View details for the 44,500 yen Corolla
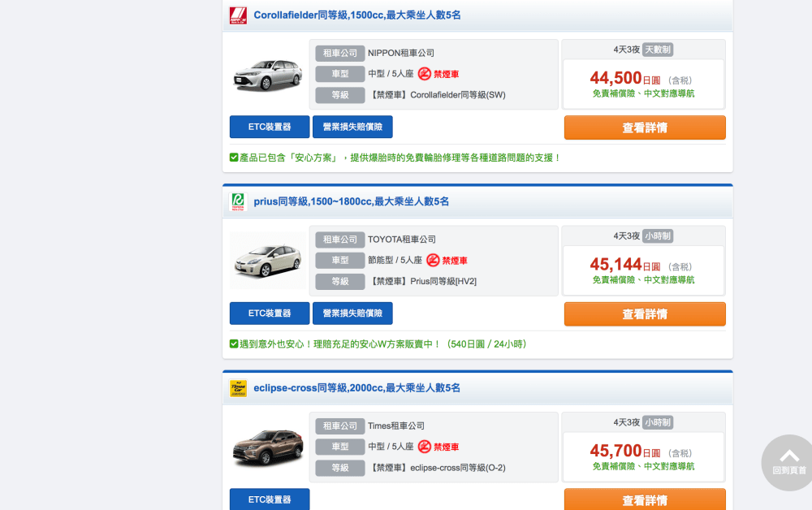 [645, 127]
